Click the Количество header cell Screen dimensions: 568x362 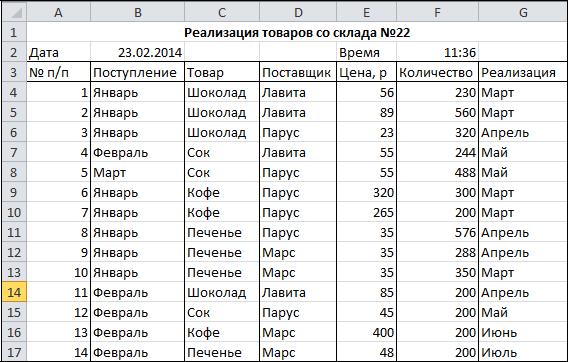coord(437,72)
